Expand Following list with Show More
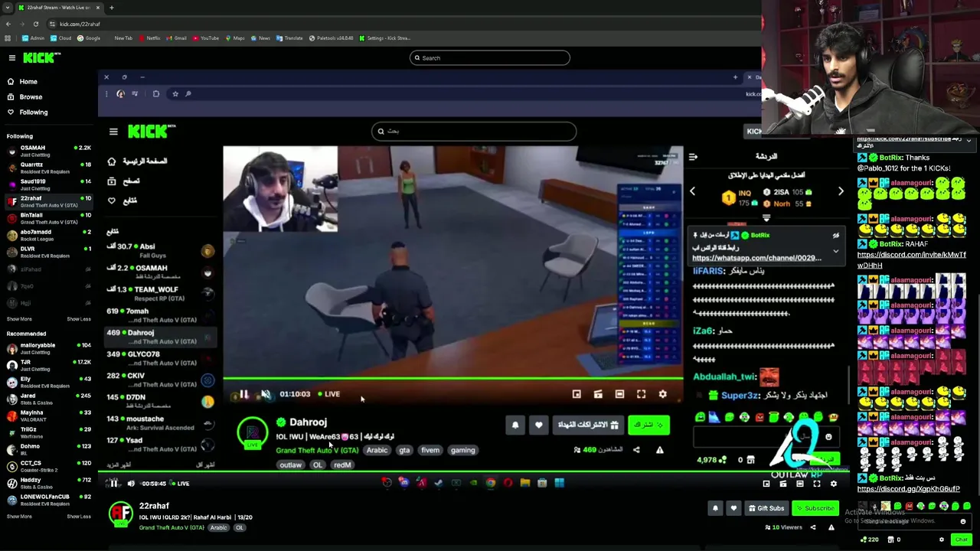The image size is (980, 551). [x=19, y=319]
